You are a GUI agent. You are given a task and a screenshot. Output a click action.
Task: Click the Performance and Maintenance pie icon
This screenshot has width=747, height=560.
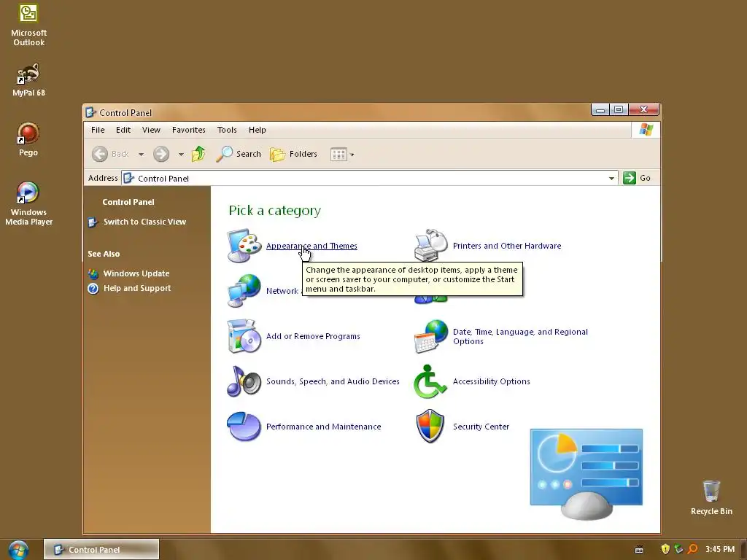coord(244,427)
